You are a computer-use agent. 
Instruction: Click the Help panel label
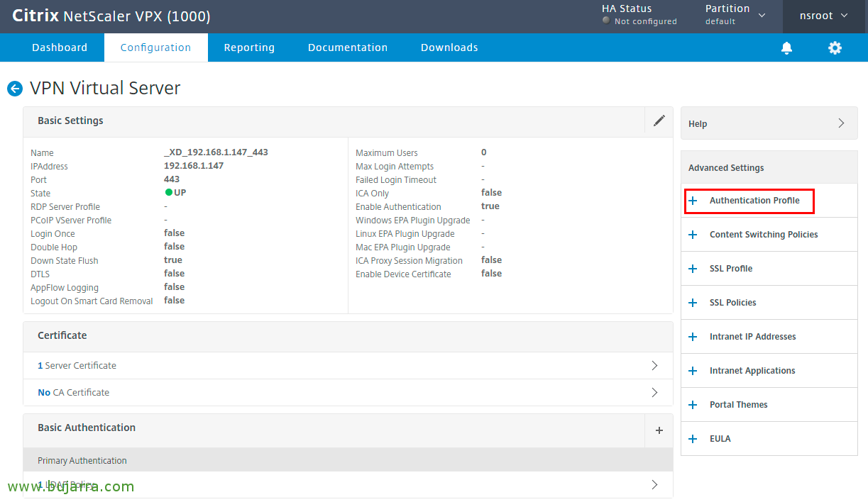pos(698,124)
